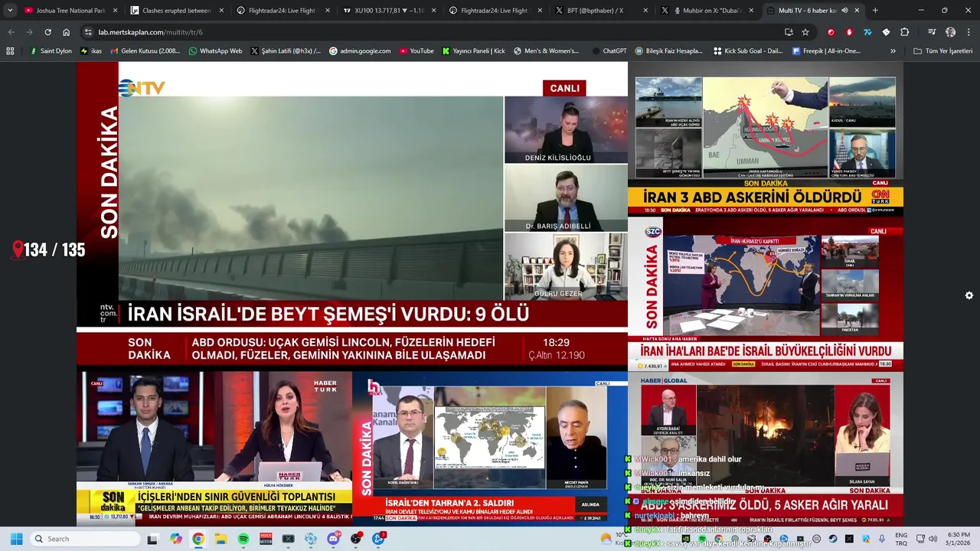Open the white tag extension icon
The height and width of the screenshot is (551, 980).
886,32
